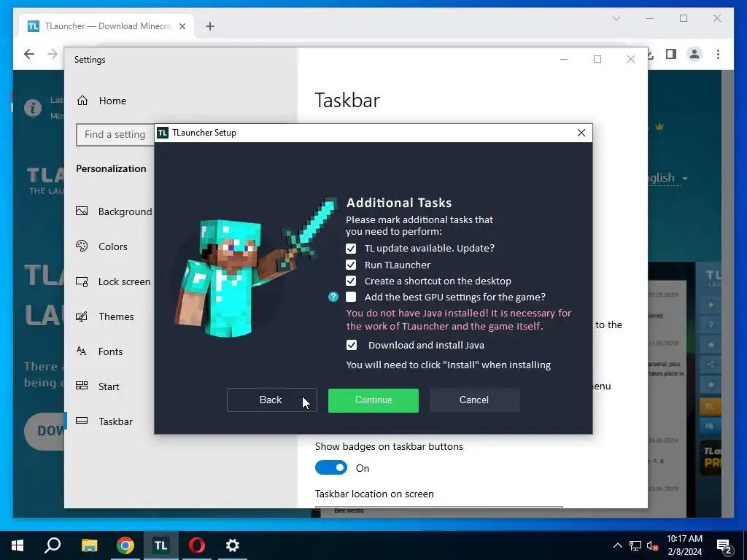Minimize the Settings window

pyautogui.click(x=564, y=59)
